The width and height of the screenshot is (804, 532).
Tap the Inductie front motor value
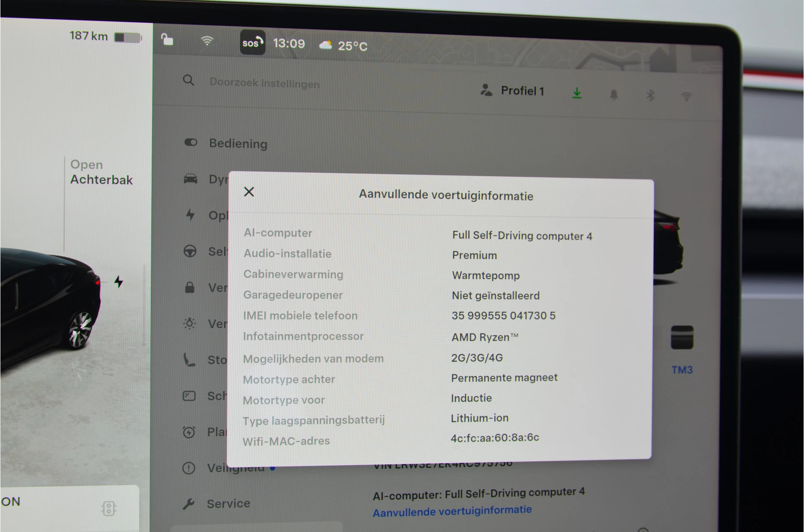(471, 398)
